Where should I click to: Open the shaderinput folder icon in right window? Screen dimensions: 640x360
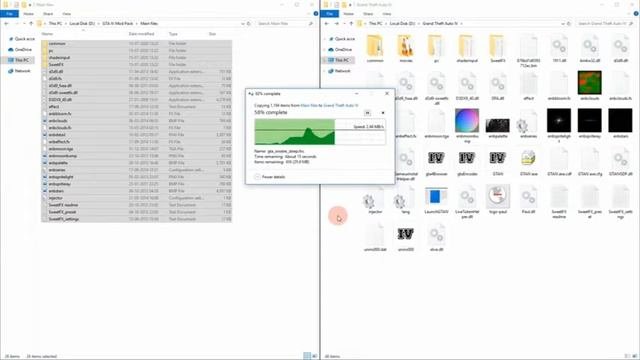(x=467, y=46)
